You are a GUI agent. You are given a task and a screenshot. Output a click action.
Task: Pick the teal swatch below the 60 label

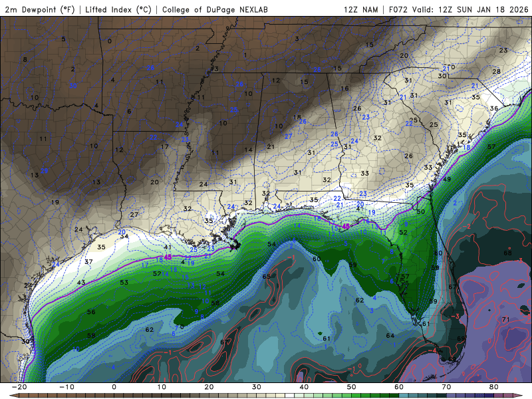(x=404, y=396)
